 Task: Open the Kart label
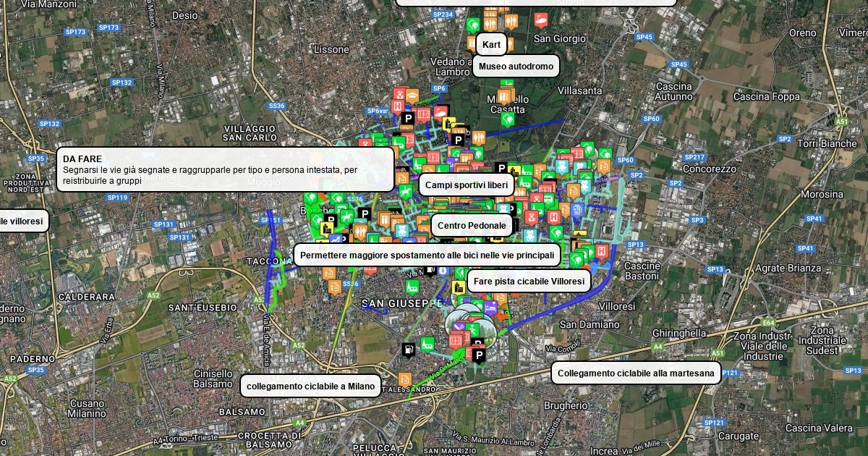(x=491, y=44)
